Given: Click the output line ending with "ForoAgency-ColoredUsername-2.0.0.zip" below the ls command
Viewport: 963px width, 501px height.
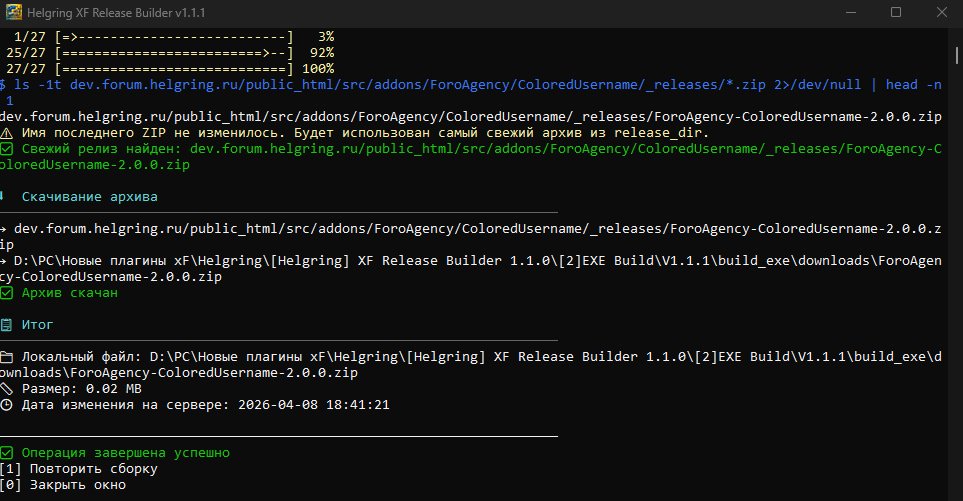Looking at the screenshot, I should pyautogui.click(x=471, y=117).
